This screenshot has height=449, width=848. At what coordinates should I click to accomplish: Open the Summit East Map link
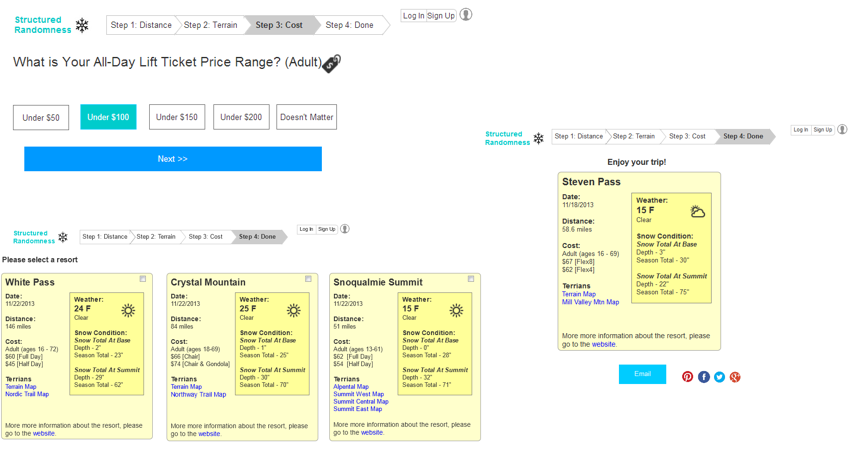click(x=357, y=408)
